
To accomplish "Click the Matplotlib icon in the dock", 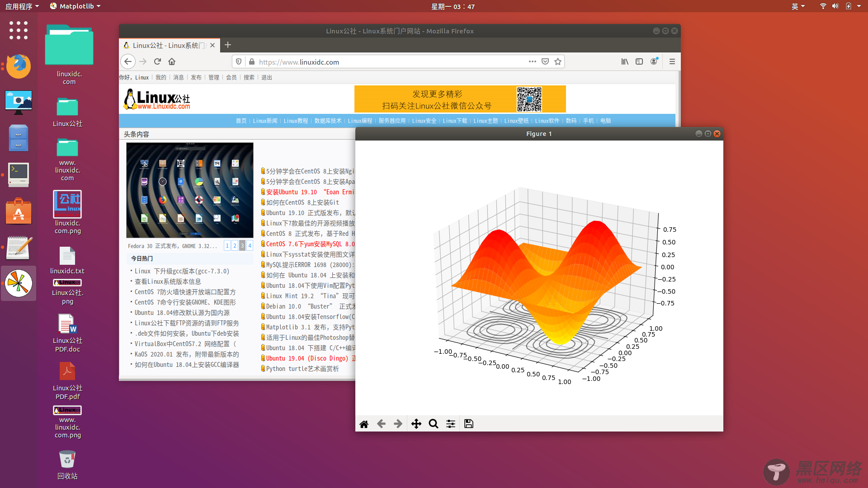I will 19,284.
